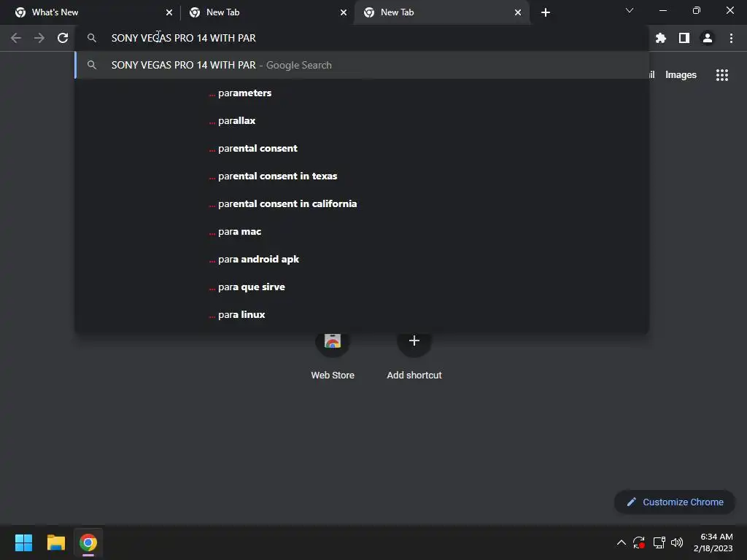Viewport: 747px width, 560px height.
Task: Close the What's New tab
Action: tap(169, 12)
